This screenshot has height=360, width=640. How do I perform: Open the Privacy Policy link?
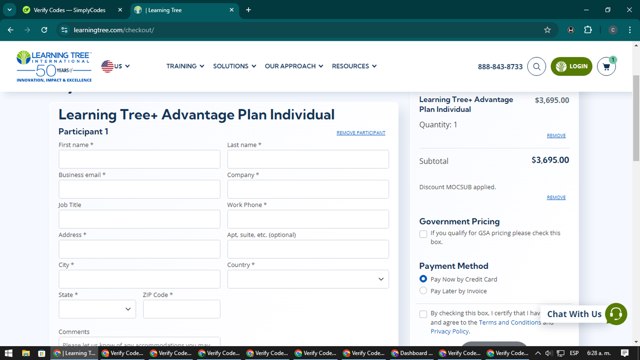coord(449,331)
